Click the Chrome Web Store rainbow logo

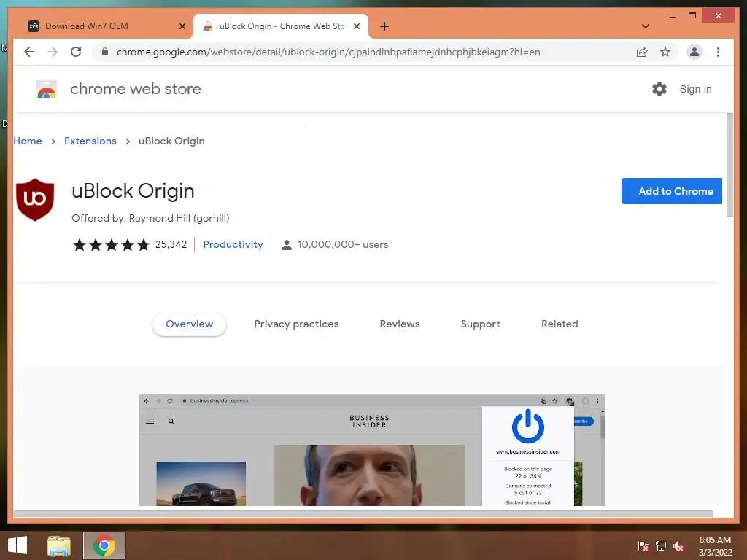click(x=47, y=89)
